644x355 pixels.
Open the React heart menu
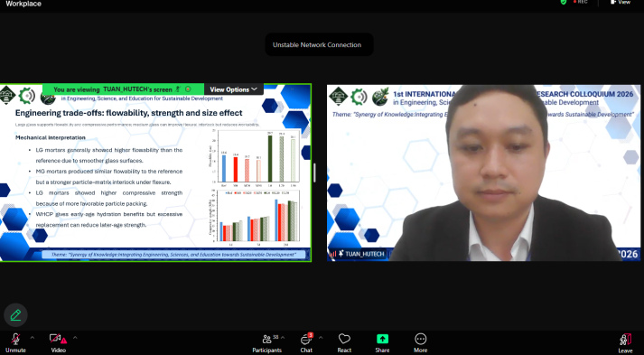click(344, 343)
